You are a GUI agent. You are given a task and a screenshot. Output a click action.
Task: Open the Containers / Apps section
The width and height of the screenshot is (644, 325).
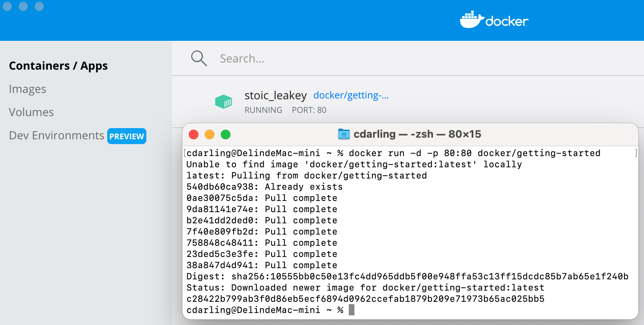point(58,66)
